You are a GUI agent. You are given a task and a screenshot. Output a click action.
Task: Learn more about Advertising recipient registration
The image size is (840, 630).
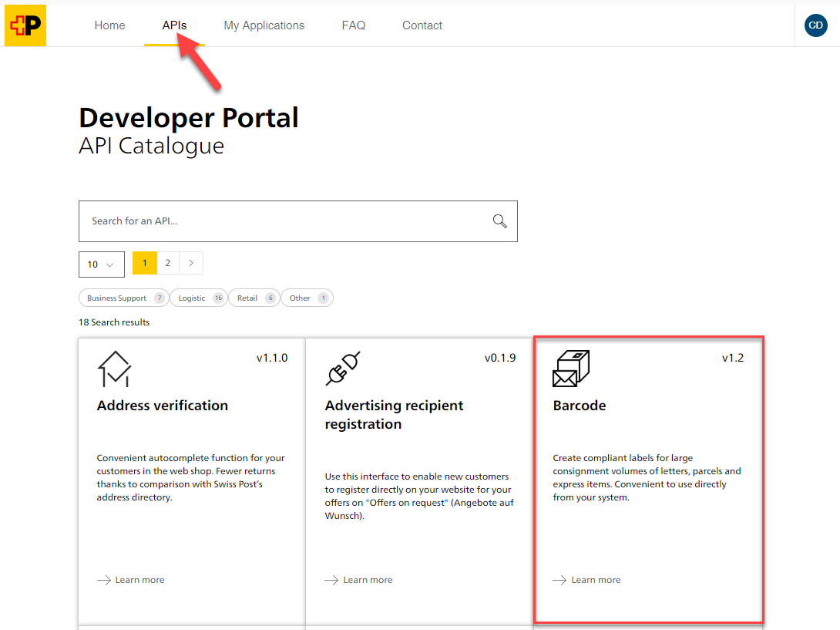click(x=359, y=580)
